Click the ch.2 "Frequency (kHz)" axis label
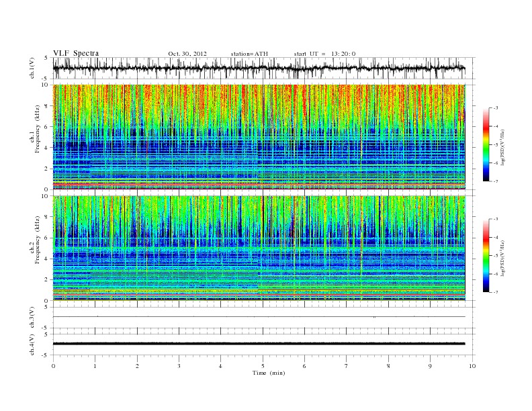 coord(38,239)
